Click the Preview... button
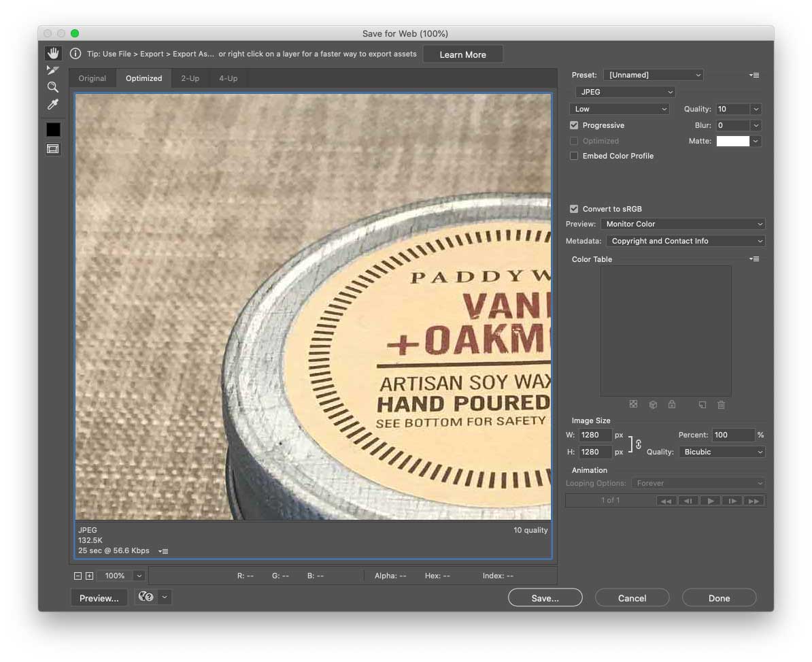The image size is (812, 662). [99, 598]
